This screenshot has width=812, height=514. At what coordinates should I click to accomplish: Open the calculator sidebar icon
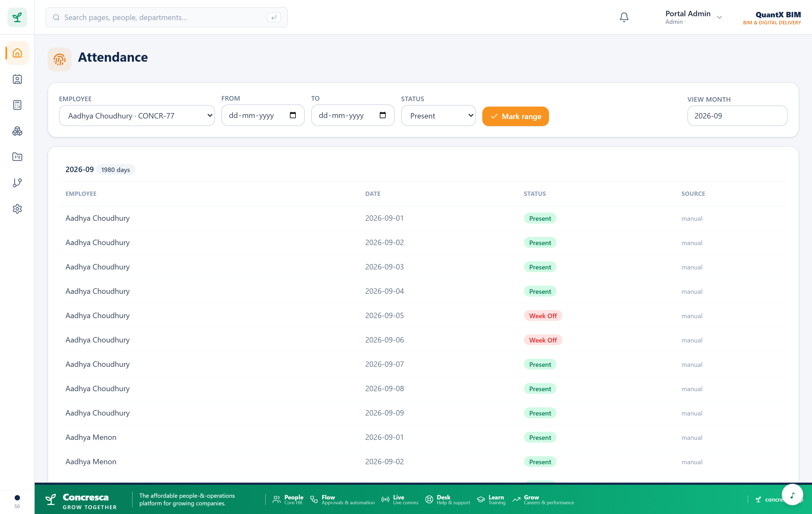(x=17, y=105)
